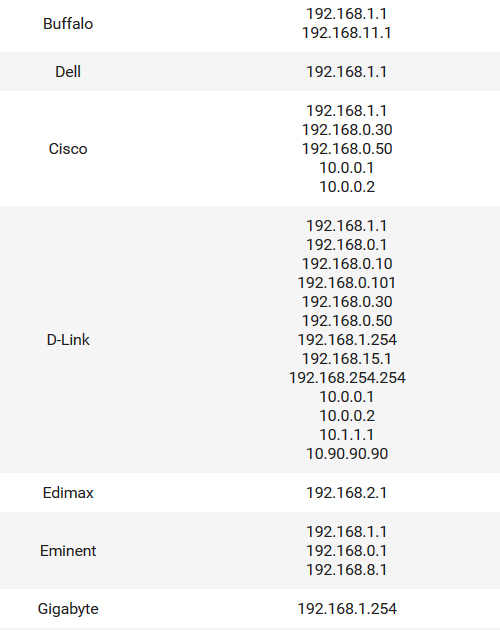Select D-Link's 192.168.0.10 address
The image size is (500, 630).
[x=347, y=264]
